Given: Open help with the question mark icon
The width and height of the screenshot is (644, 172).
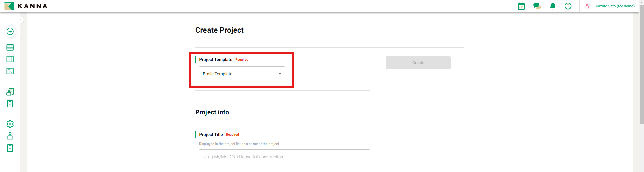Looking at the screenshot, I should (x=568, y=6).
